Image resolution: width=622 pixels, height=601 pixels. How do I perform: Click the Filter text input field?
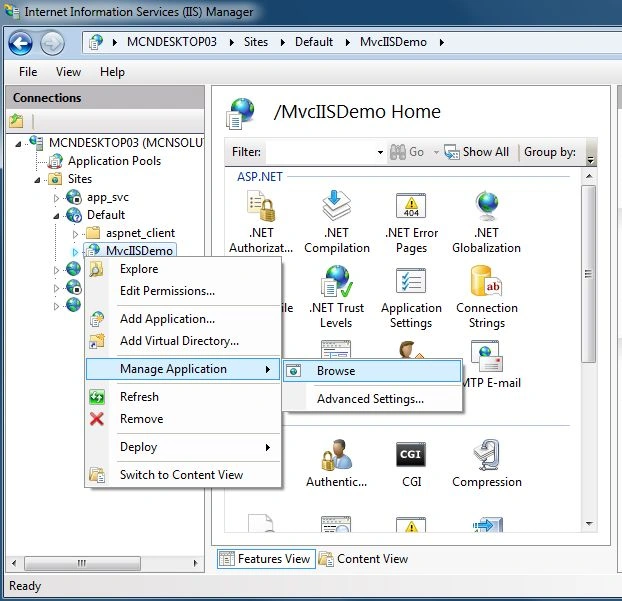coord(321,152)
